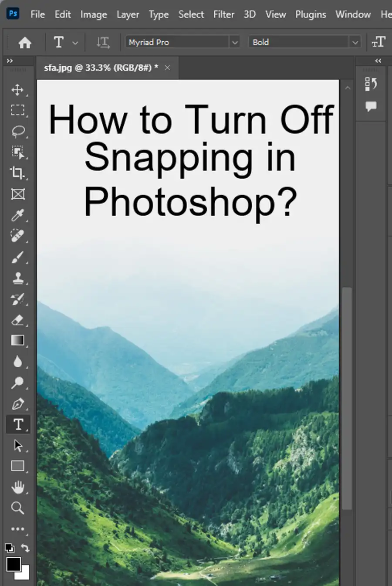Select the History Brush tool

pos(17,299)
